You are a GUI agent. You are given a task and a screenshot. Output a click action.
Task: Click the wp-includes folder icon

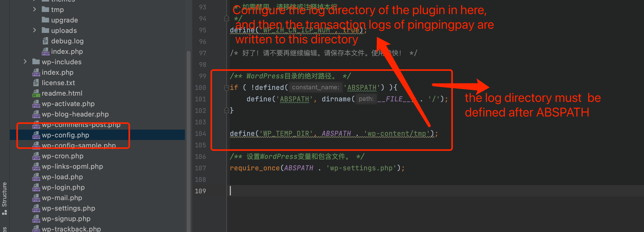click(36, 62)
